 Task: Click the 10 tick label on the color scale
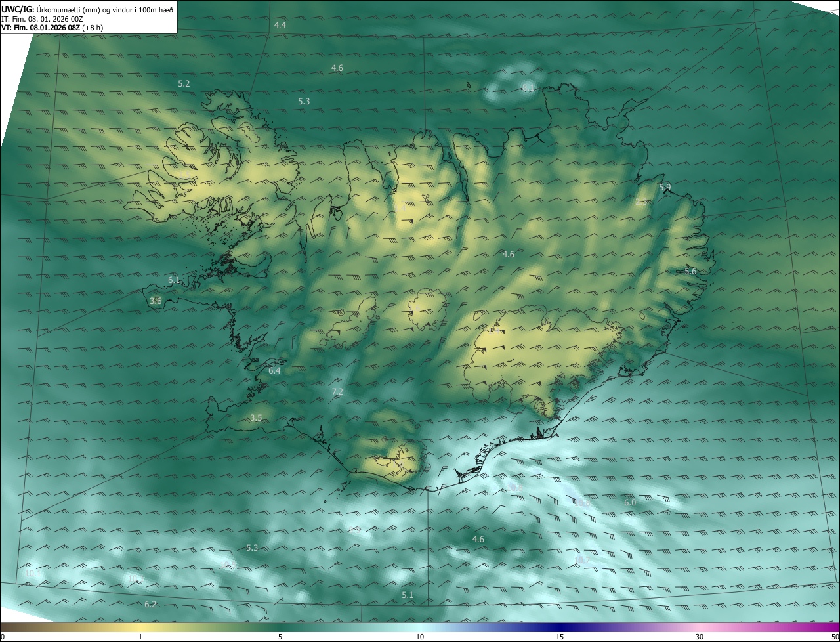click(420, 637)
